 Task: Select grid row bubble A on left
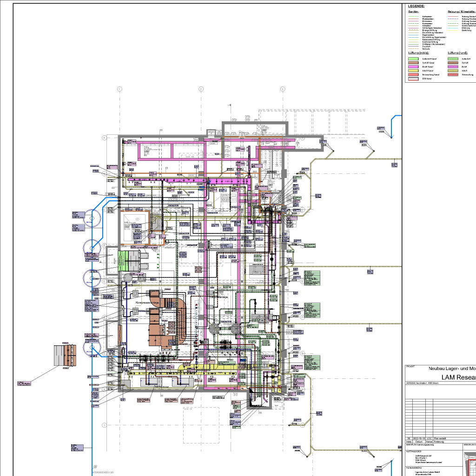click(x=104, y=138)
